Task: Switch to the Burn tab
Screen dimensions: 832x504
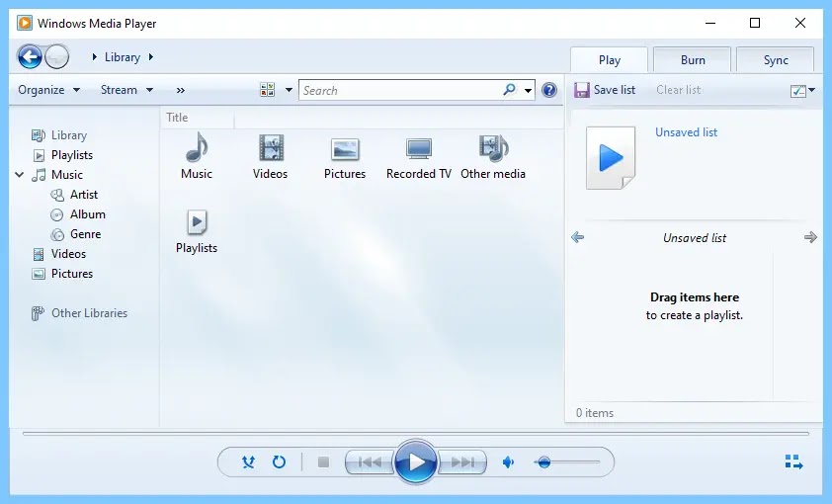Action: coord(693,60)
